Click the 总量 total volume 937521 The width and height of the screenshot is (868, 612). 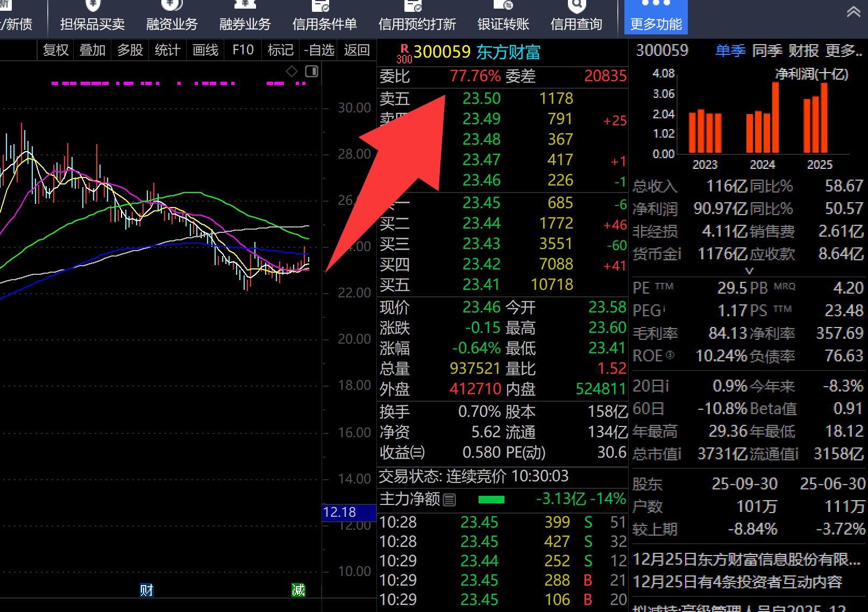(x=475, y=368)
